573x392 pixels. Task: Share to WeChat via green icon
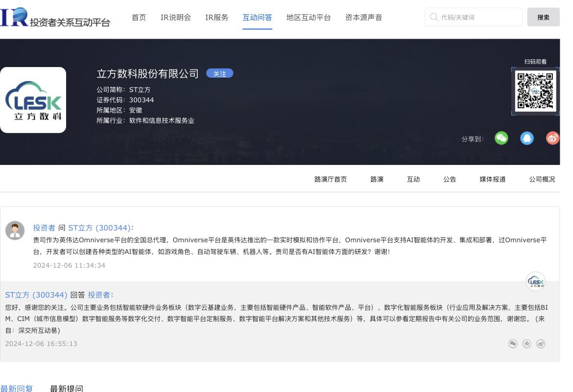click(x=501, y=138)
